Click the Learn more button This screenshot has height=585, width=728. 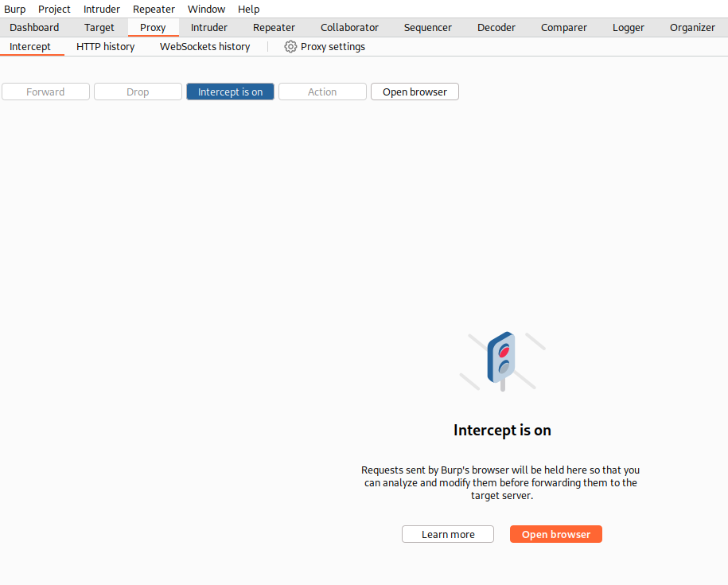[x=448, y=534]
